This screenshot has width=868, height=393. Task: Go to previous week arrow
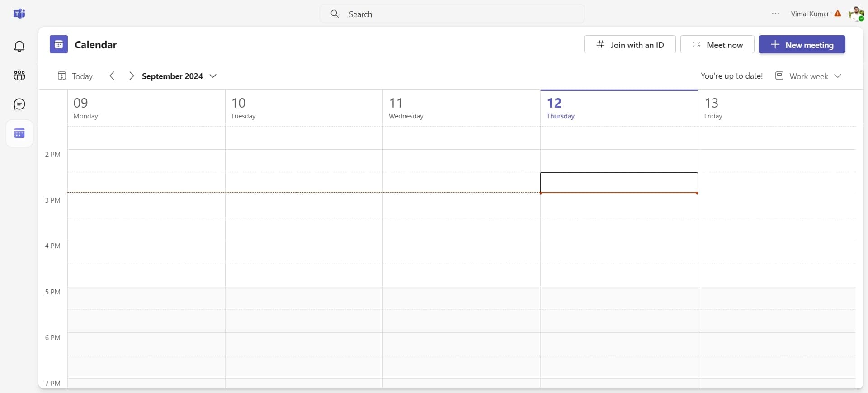coord(112,76)
